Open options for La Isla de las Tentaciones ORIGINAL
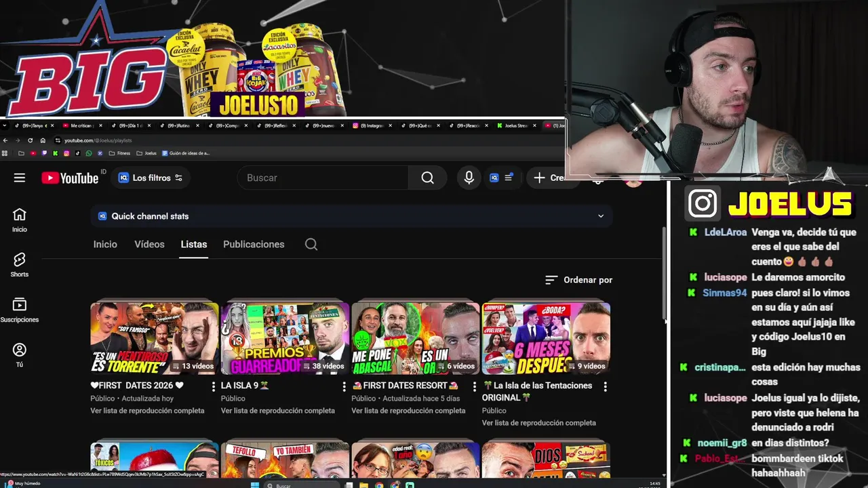This screenshot has width=868, height=488. click(x=605, y=386)
